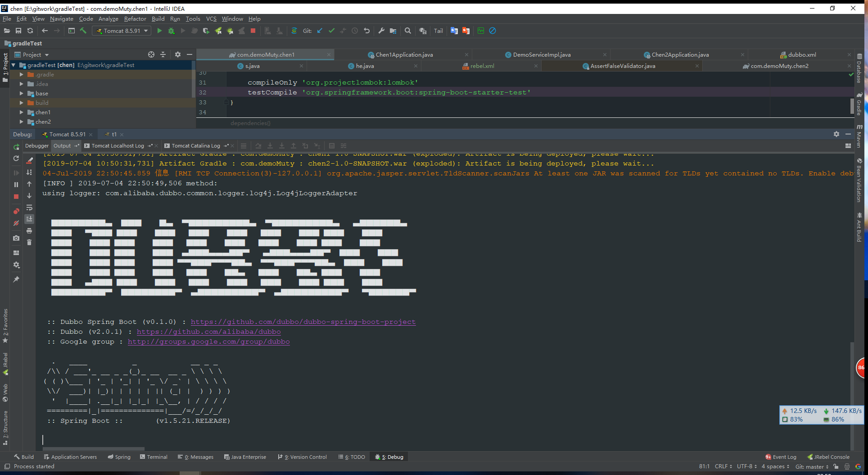The image size is (868, 475).
Task: Click the Rerun Tomcat icon in Debug panel
Action: pos(16,147)
